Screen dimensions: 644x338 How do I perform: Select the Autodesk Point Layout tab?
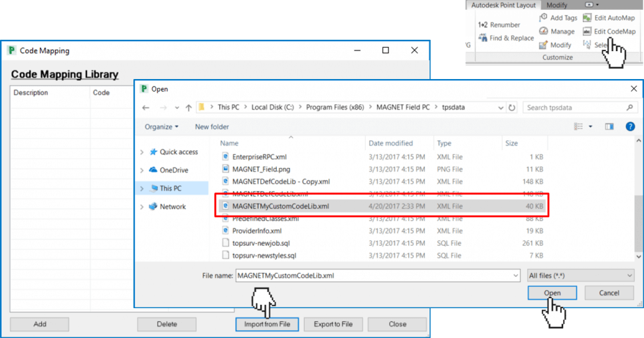(503, 5)
